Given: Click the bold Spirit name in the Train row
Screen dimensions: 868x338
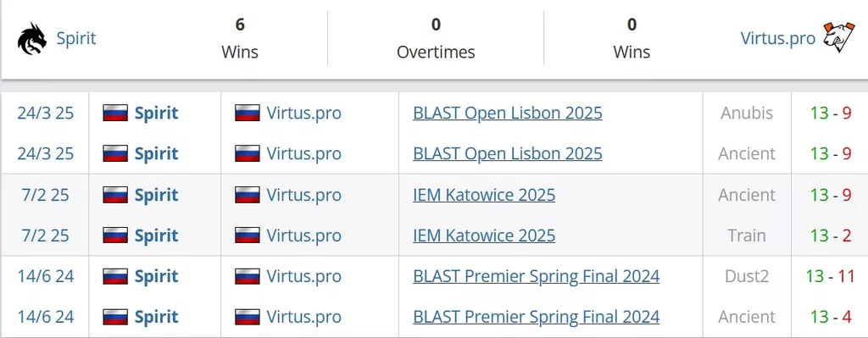Looking at the screenshot, I should pyautogui.click(x=156, y=235).
